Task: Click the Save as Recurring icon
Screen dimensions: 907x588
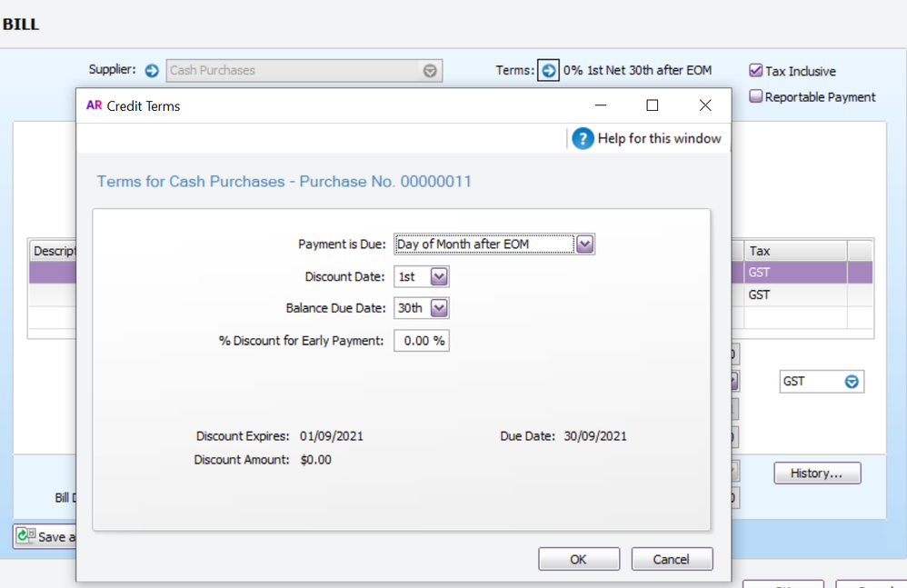Action: click(25, 536)
